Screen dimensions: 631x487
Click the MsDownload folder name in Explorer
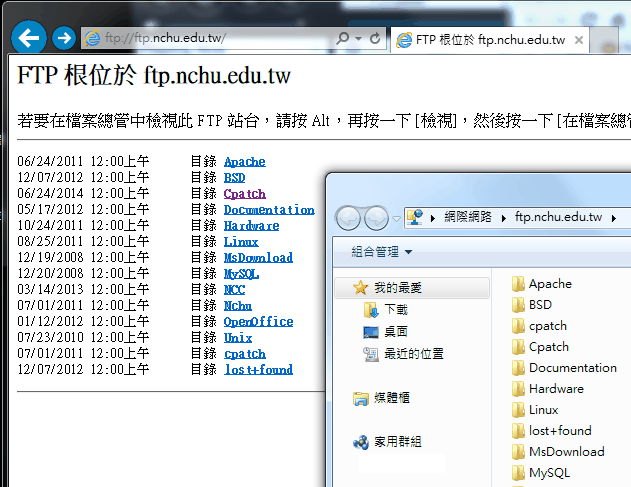[x=567, y=452]
